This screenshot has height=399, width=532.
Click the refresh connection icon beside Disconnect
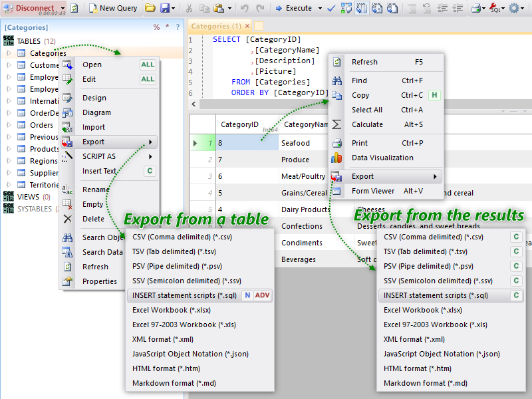pyautogui.click(x=74, y=8)
